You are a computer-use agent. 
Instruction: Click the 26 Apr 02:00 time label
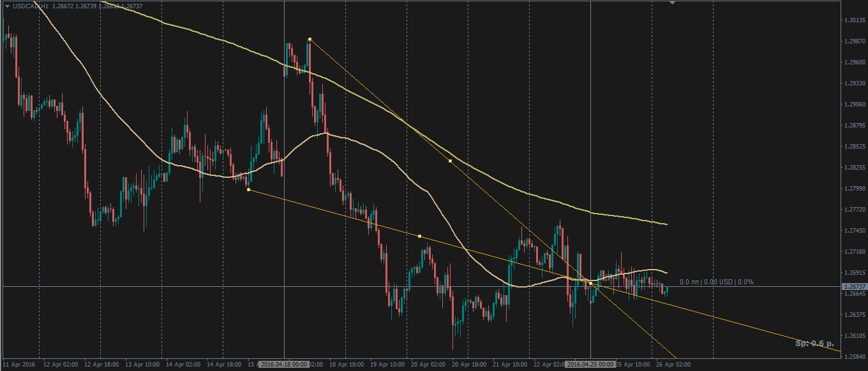[x=673, y=365]
